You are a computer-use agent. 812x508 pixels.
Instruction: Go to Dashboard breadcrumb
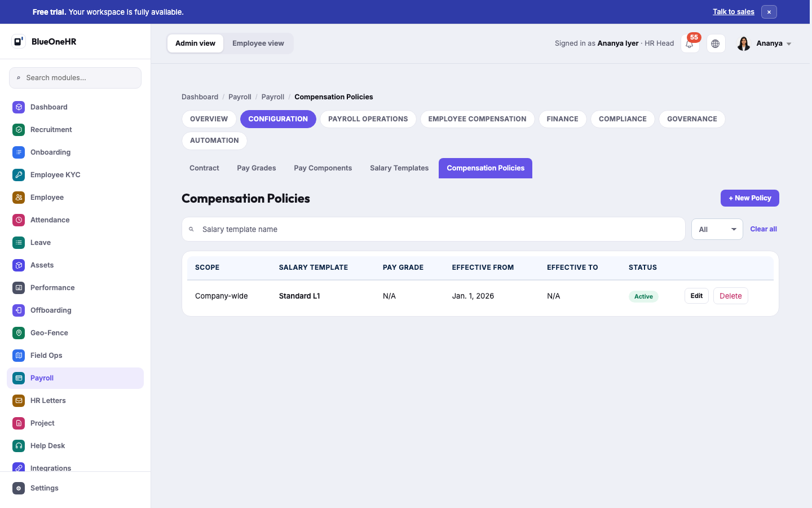coord(200,97)
